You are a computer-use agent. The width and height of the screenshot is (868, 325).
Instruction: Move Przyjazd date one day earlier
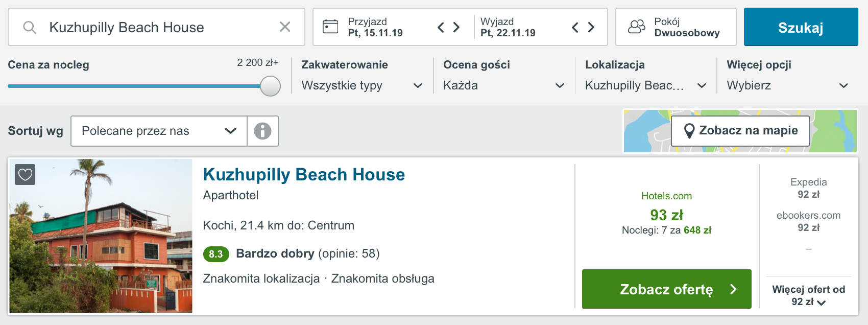[x=441, y=27]
